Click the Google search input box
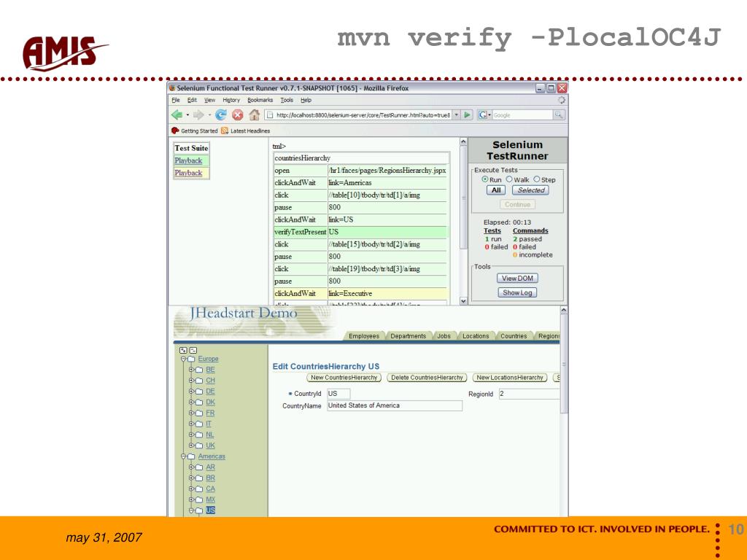The image size is (747, 560). click(522, 114)
